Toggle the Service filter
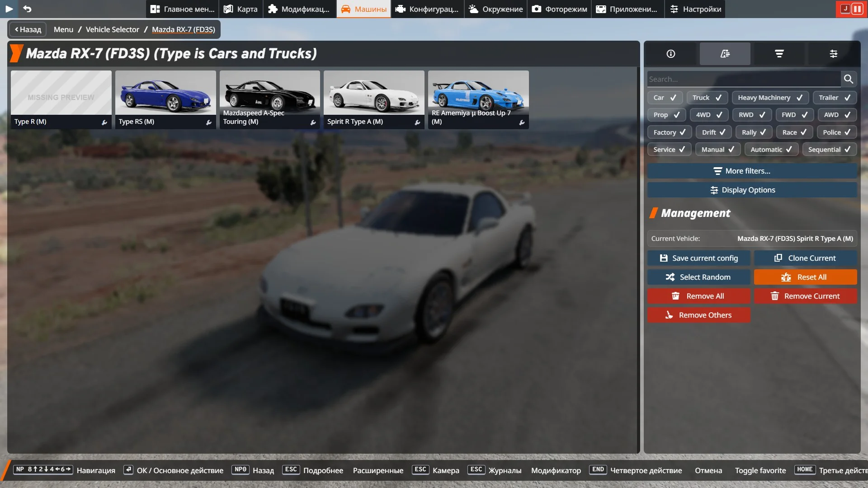Viewport: 868px width, 488px height. coord(669,150)
